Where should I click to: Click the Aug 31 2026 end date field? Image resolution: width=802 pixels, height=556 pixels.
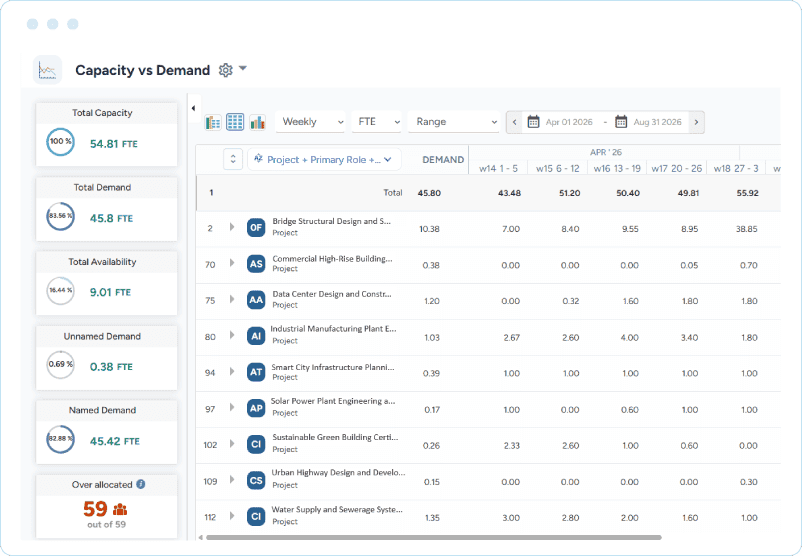pos(657,122)
